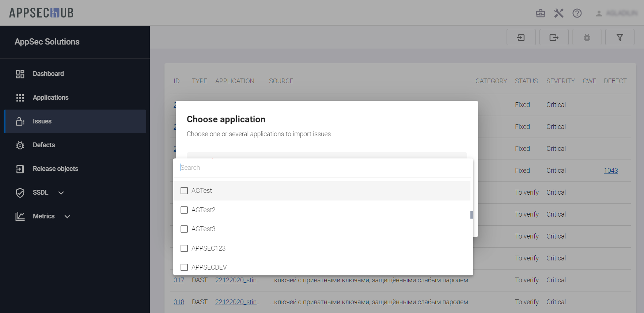644x313 pixels.
Task: Open Release objects in the sidebar
Action: coord(55,169)
